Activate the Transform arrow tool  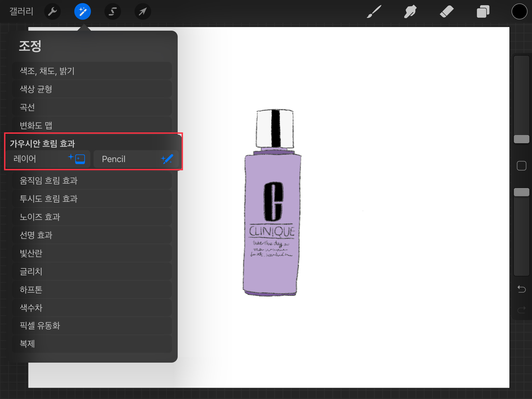point(143,12)
